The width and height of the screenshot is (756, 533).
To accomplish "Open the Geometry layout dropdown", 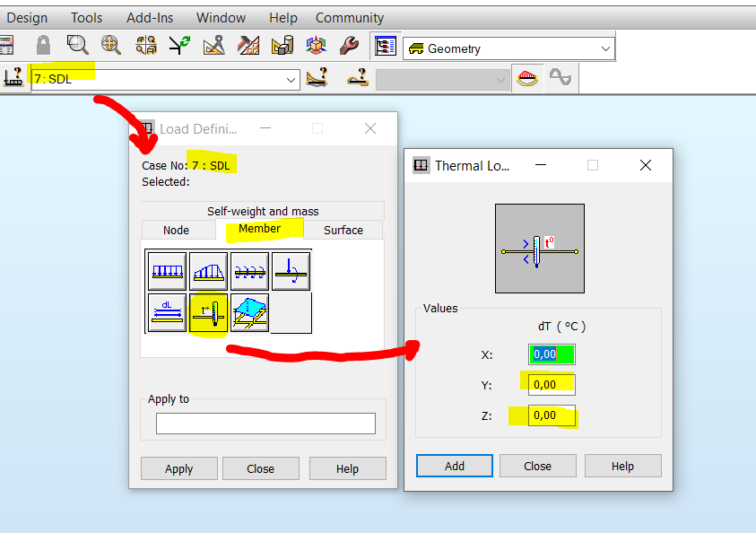I will click(608, 47).
